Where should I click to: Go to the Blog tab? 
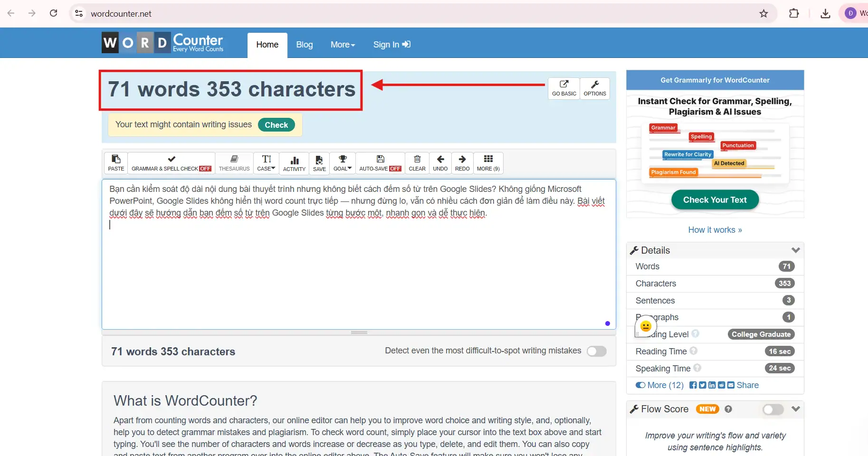point(304,45)
